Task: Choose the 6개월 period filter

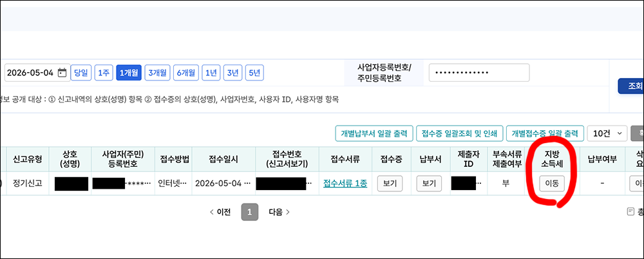Action: pyautogui.click(x=186, y=73)
